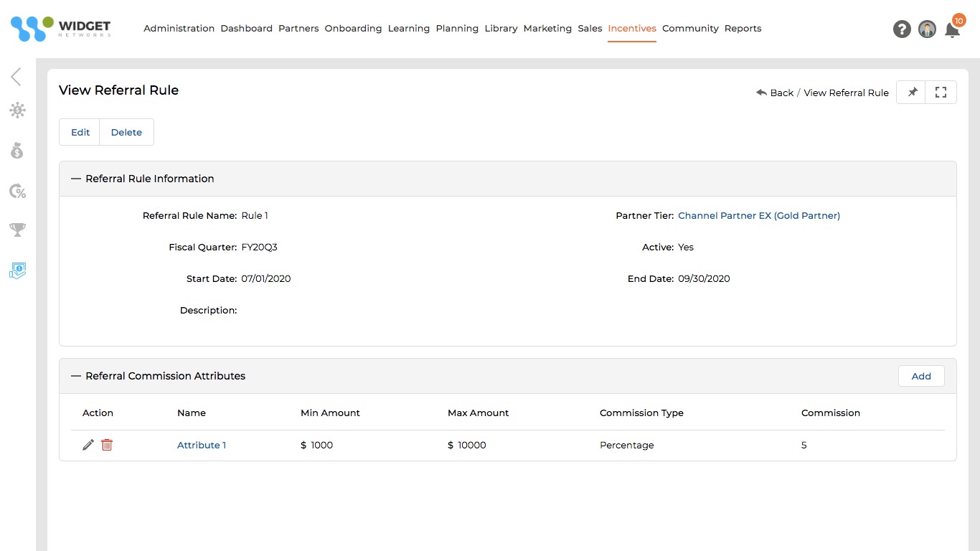Click the Rule 1 name value

pyautogui.click(x=255, y=215)
